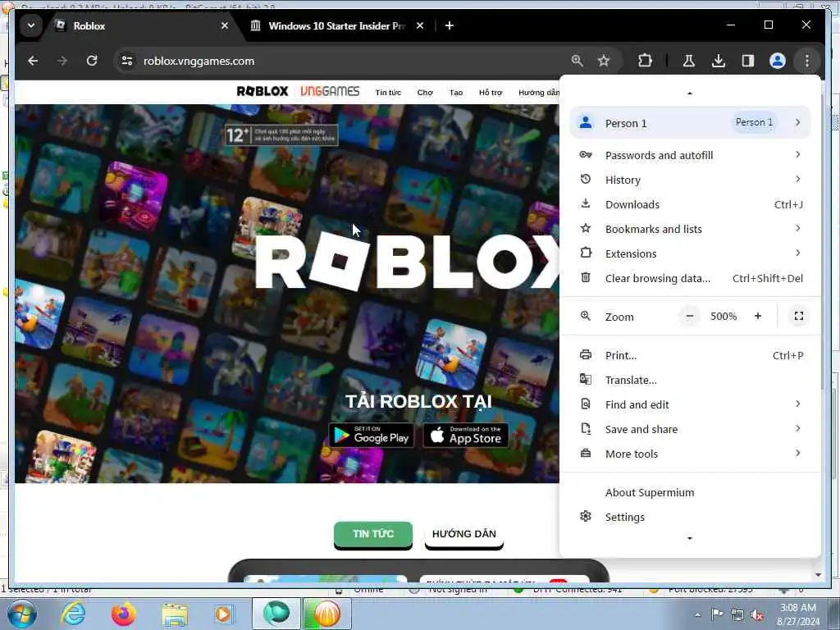Open Downloads from the menu

point(690,204)
